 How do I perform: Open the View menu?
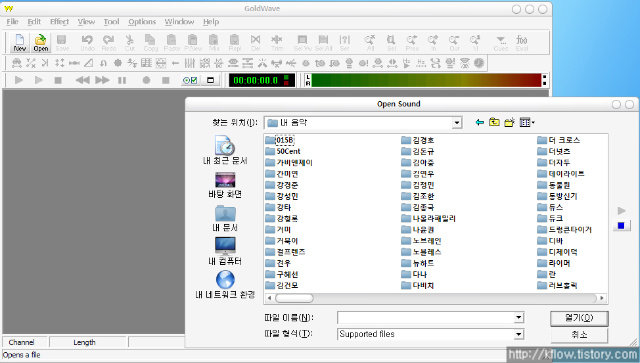(x=86, y=22)
